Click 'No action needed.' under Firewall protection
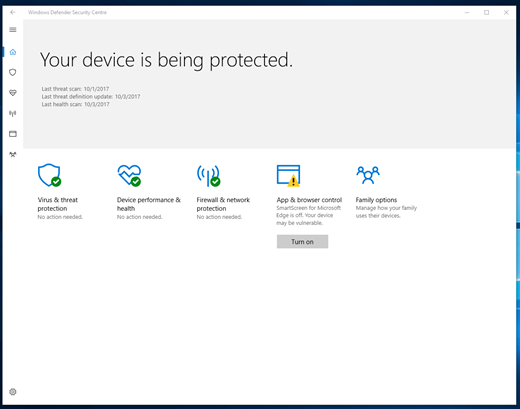Viewport: 520px width, 409px height. 219,217
